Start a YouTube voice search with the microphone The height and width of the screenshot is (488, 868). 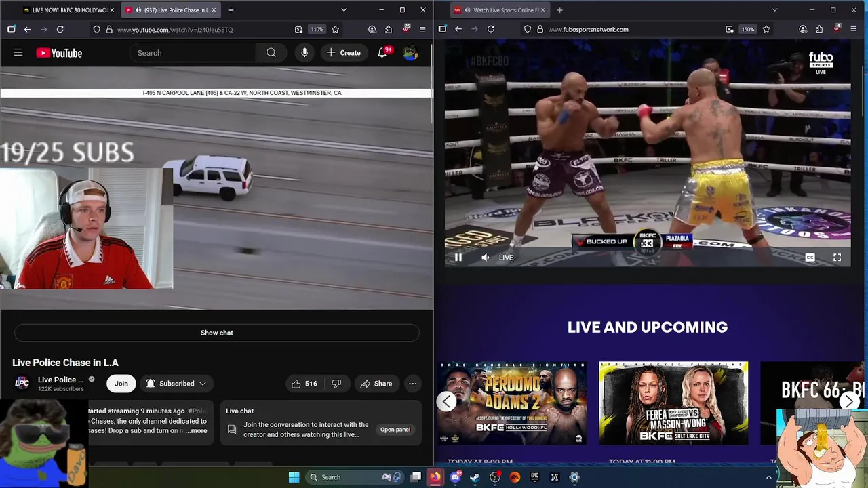(304, 53)
